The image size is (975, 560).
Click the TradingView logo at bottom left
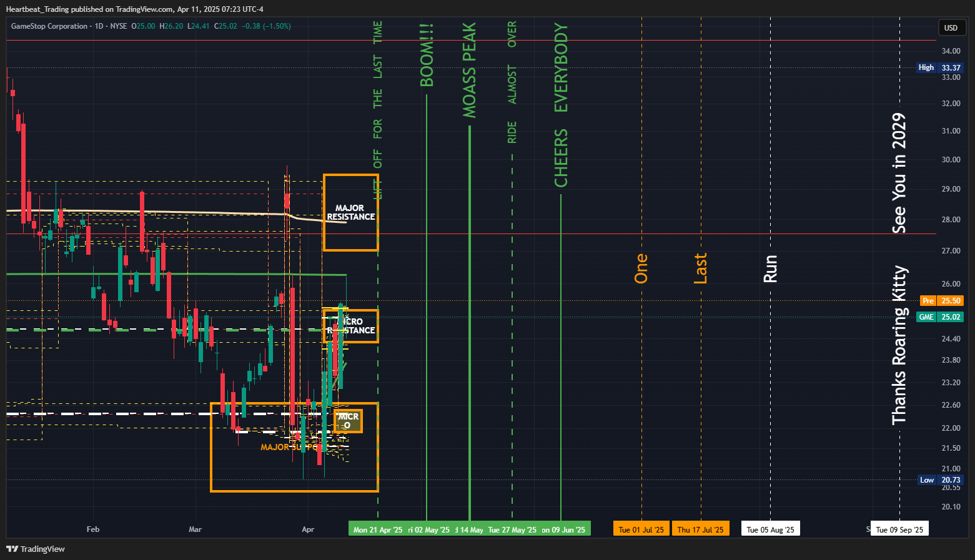[36, 549]
